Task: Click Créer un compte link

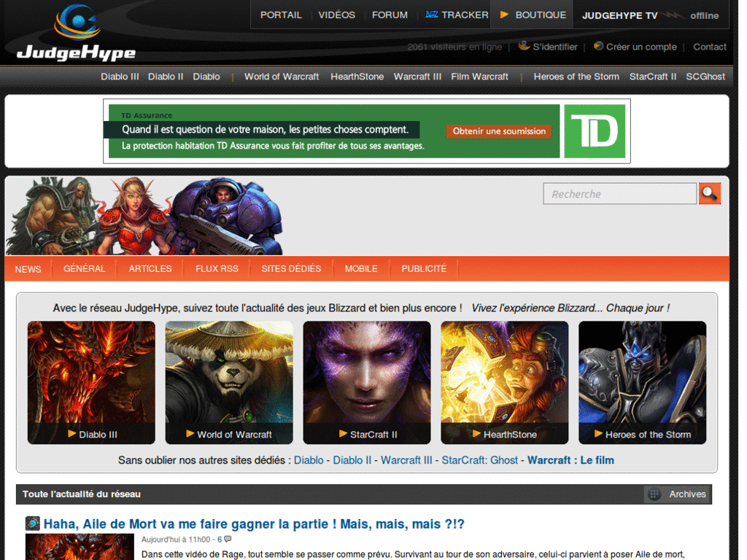Action: (x=641, y=47)
